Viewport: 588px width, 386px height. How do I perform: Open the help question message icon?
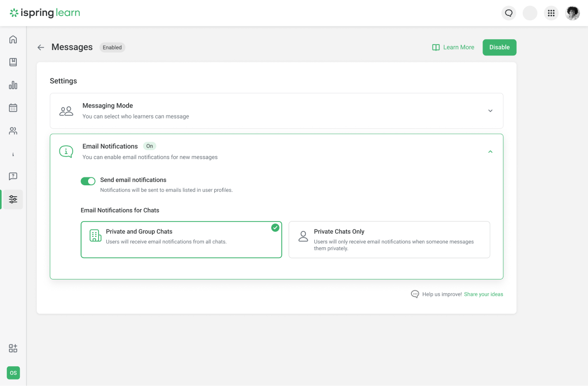[13, 176]
